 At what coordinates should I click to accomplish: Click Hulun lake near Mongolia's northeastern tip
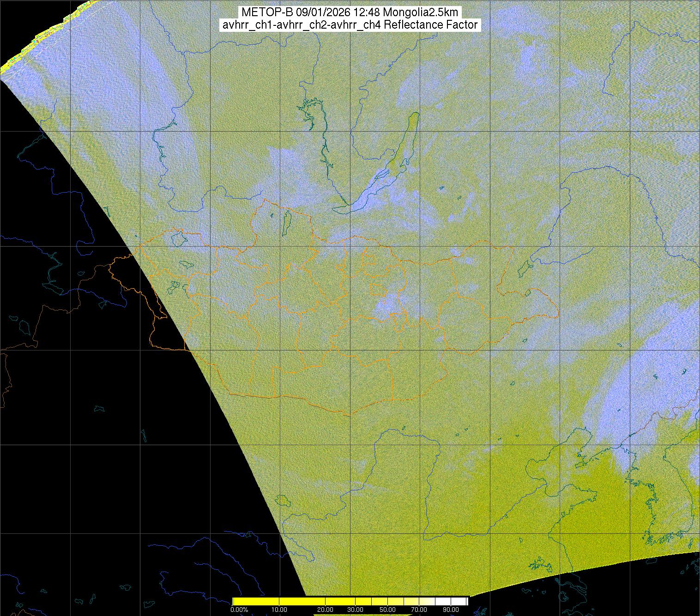524,267
